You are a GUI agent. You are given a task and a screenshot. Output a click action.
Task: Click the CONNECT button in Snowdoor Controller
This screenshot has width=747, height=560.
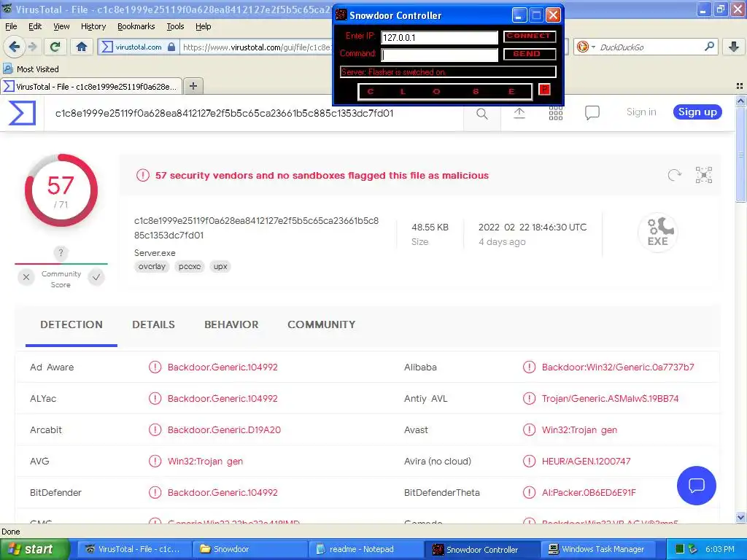click(x=529, y=36)
